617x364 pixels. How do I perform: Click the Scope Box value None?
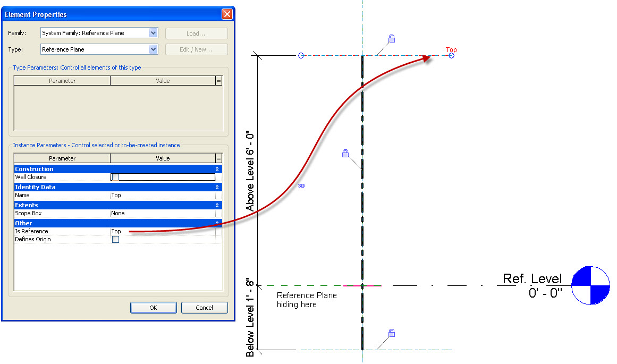163,213
